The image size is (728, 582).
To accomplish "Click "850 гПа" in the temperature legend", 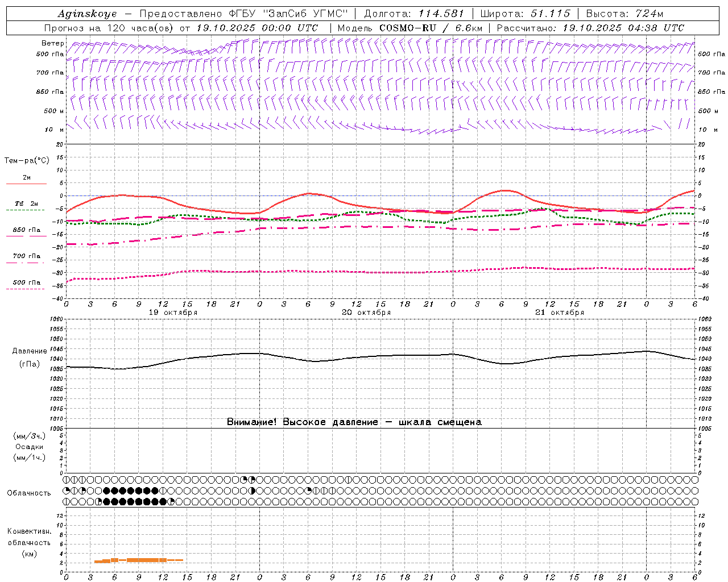I will point(27,230).
